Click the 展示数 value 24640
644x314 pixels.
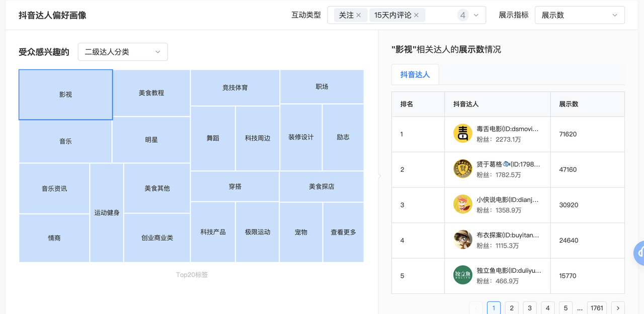pos(569,241)
